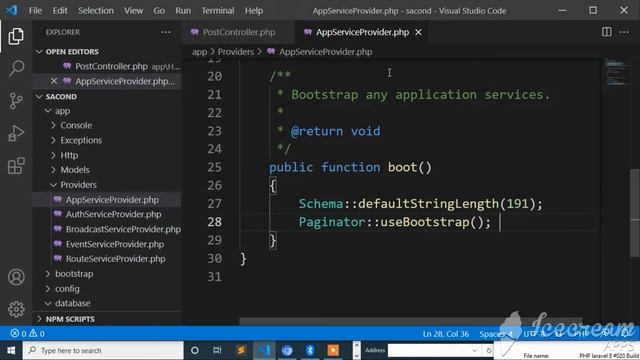
Task: Open the Source Control view
Action: [16, 101]
